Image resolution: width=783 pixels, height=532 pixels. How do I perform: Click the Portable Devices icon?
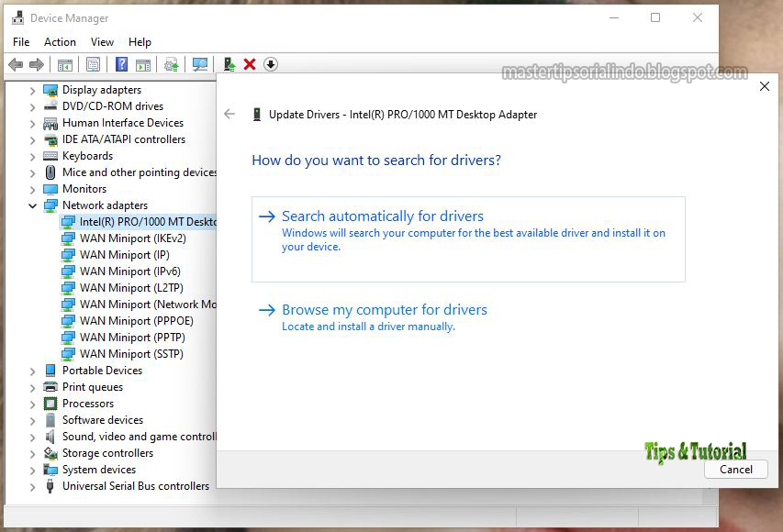(50, 371)
